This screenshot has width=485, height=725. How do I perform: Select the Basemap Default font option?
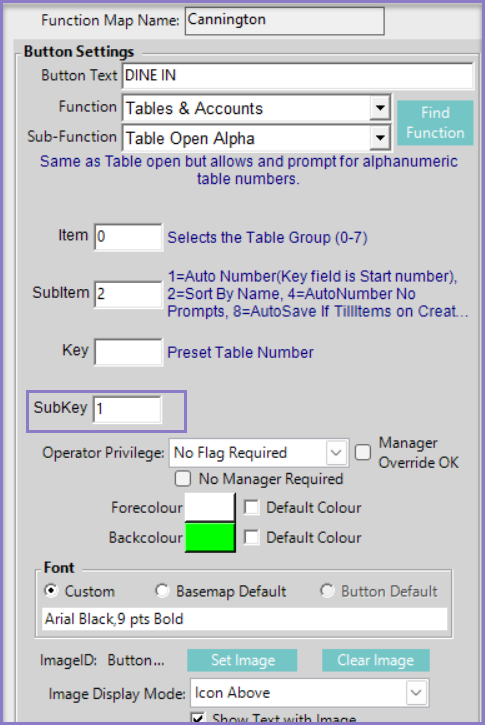point(162,590)
